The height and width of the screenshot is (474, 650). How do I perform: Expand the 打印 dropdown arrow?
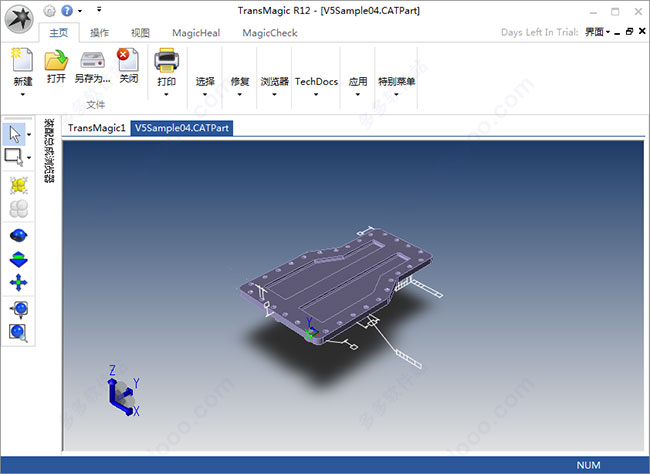pyautogui.click(x=166, y=95)
